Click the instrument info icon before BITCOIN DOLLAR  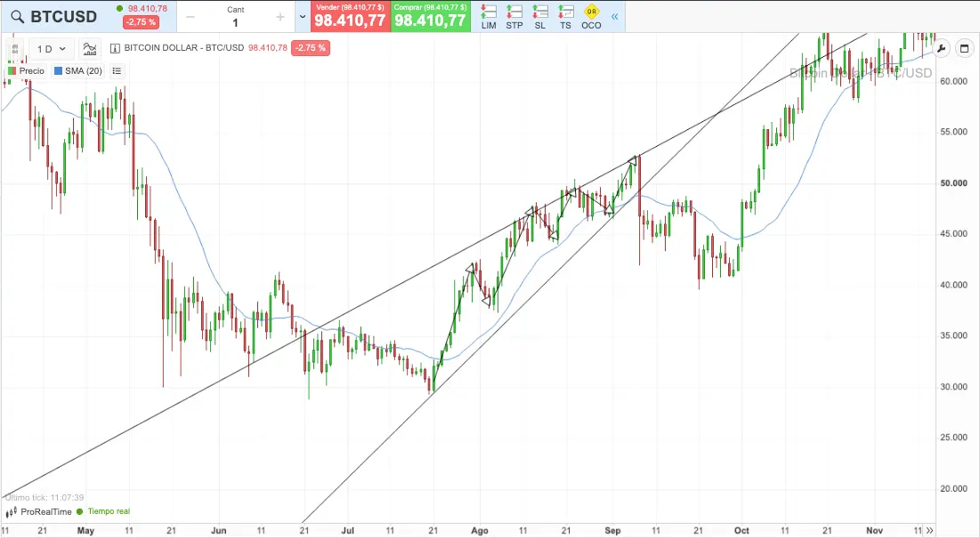click(116, 48)
